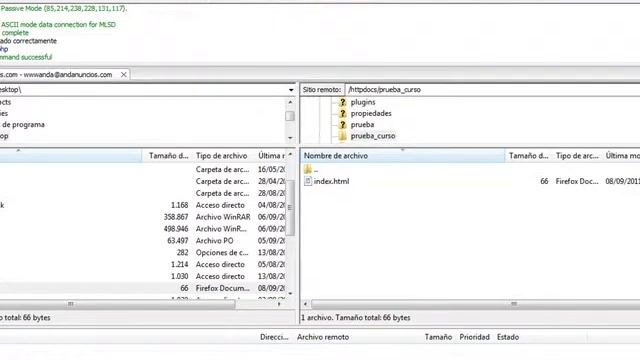640x360 pixels.
Task: Select local Acceso directo row sized 1.030
Action: [143, 276]
